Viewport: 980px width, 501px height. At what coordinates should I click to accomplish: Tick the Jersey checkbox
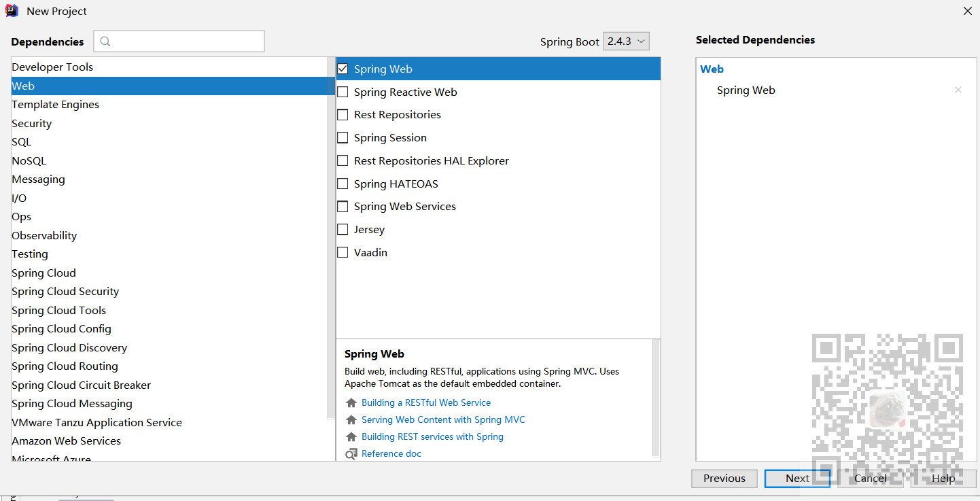(x=343, y=229)
